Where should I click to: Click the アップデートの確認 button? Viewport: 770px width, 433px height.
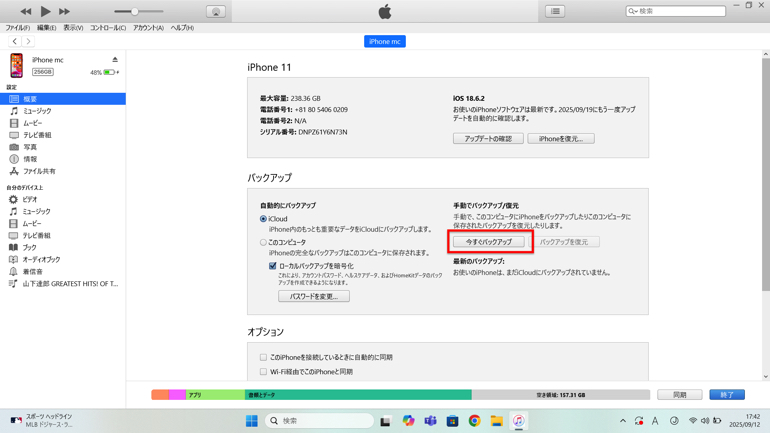(x=488, y=139)
